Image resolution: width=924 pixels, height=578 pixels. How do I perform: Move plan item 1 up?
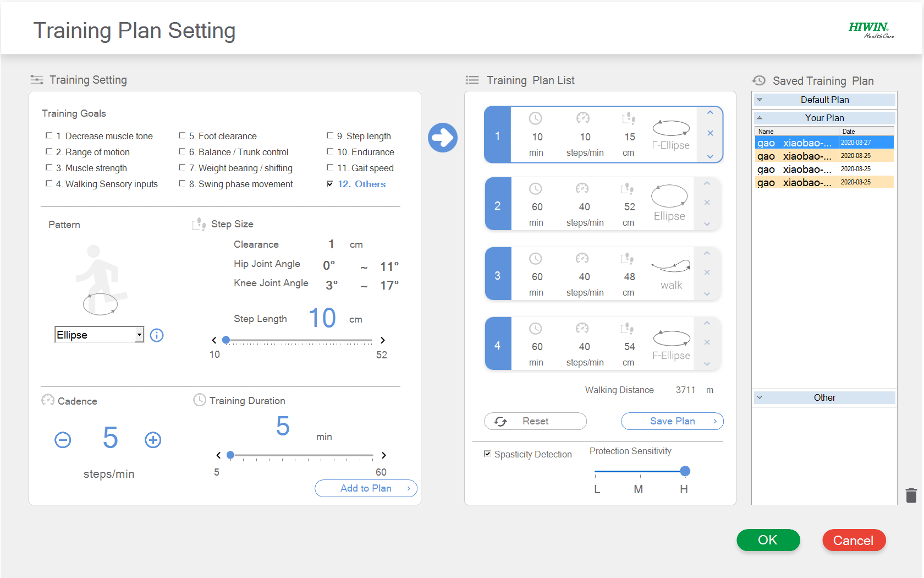pos(710,113)
